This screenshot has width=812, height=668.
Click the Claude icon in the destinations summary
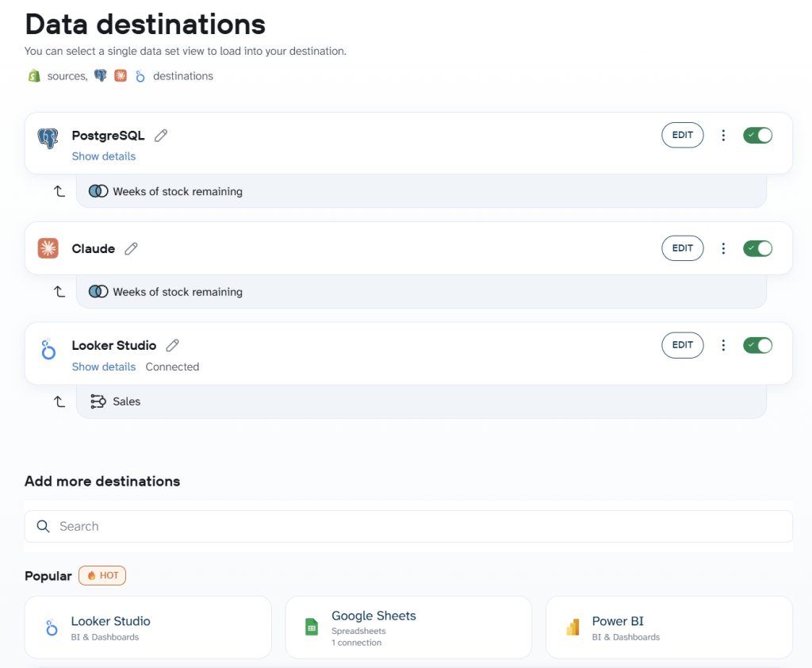point(121,75)
